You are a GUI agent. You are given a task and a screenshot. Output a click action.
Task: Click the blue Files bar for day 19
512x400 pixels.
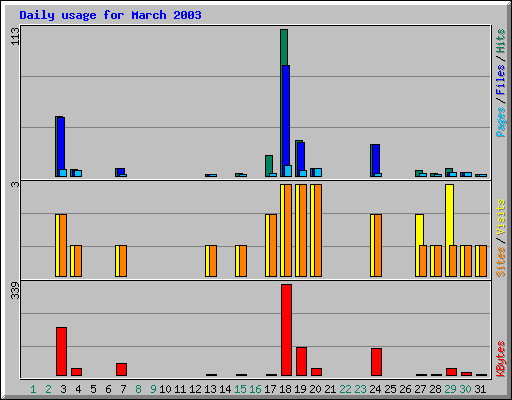click(301, 157)
